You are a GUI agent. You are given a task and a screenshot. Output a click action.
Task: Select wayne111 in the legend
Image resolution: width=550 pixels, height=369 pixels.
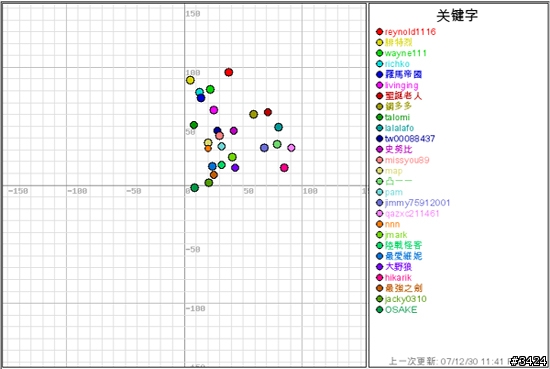click(401, 53)
